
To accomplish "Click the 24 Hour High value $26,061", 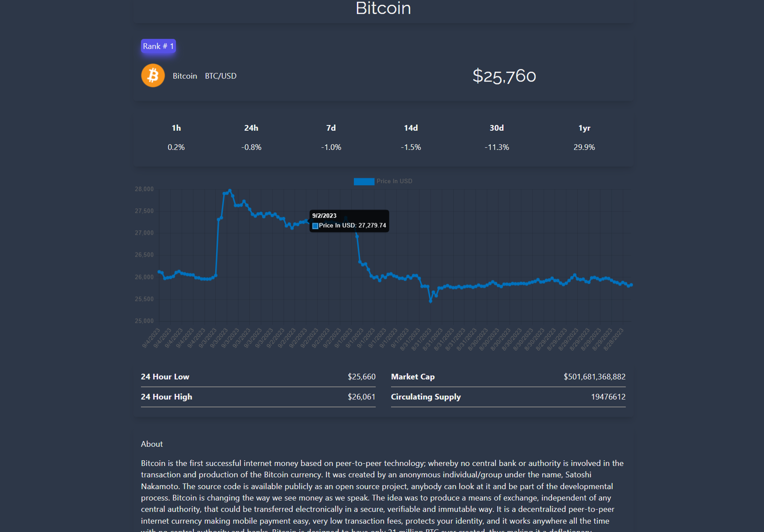I will (x=361, y=397).
